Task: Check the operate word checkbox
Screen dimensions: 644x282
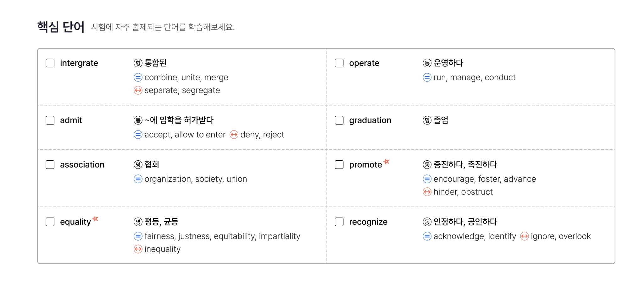Action: [x=339, y=63]
